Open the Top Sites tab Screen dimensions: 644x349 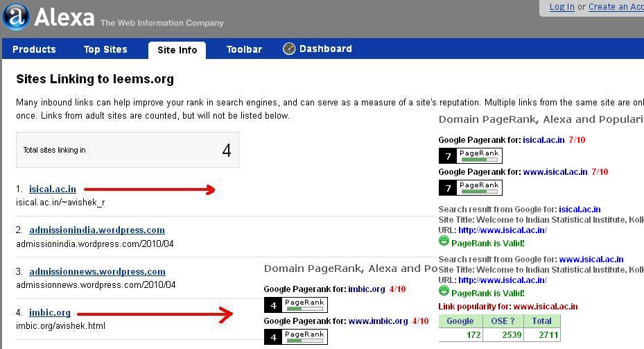pos(105,49)
